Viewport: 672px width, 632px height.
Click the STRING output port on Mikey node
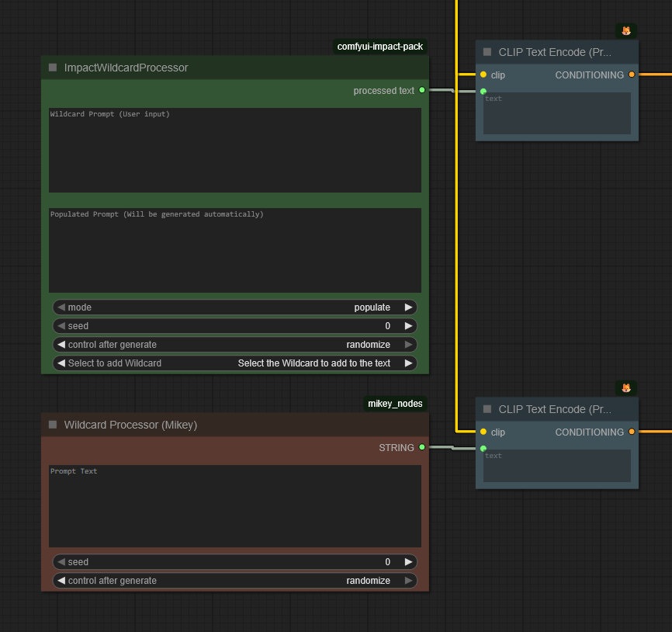click(421, 447)
